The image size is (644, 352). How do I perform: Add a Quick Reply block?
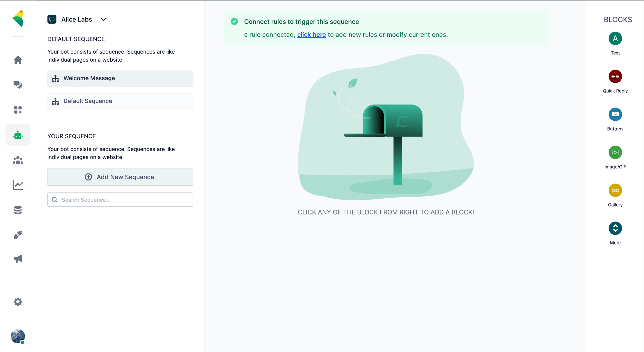pos(615,77)
